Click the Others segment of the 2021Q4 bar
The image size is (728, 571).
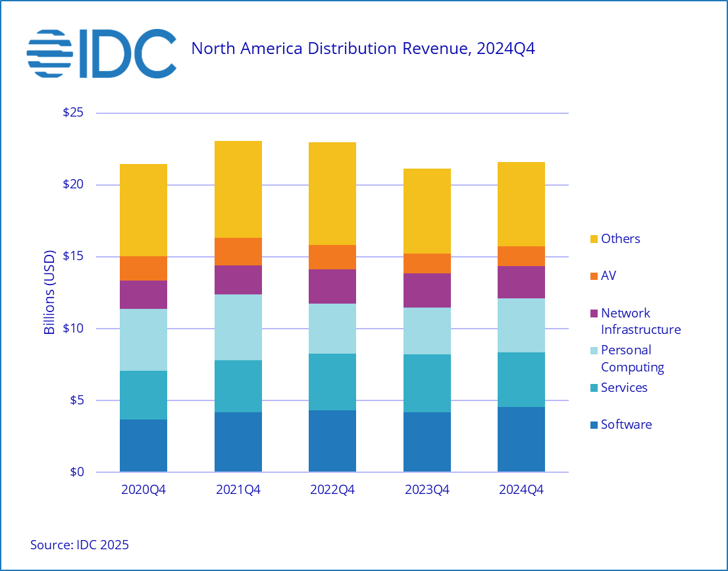point(238,189)
